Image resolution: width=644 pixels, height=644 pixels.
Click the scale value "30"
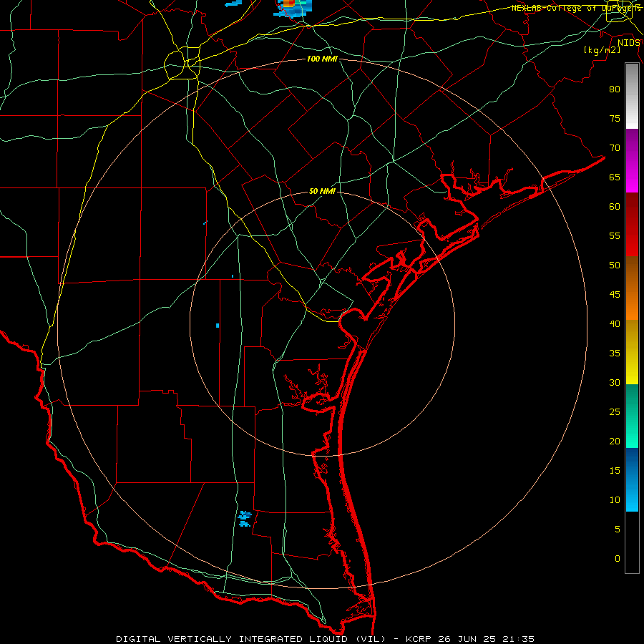click(615, 382)
